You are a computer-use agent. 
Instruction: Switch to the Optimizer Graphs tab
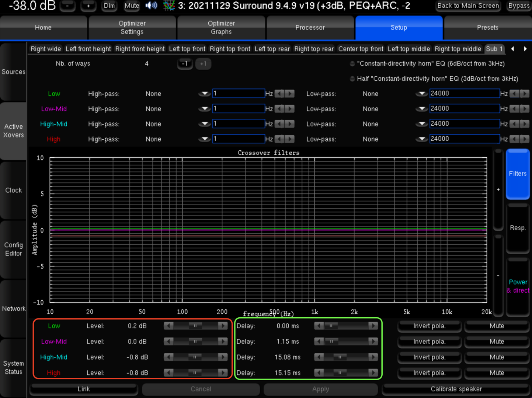221,28
